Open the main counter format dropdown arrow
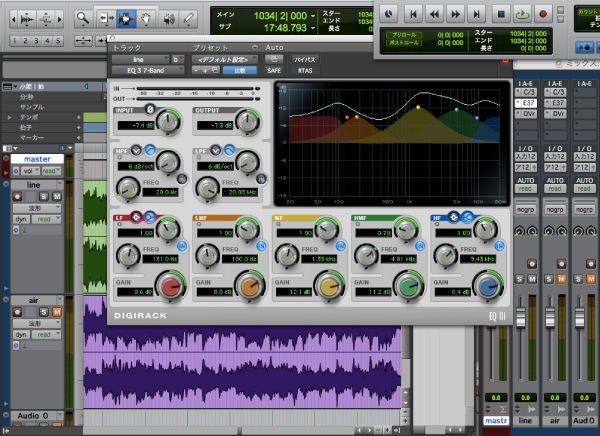This screenshot has height=436, width=600. click(313, 16)
